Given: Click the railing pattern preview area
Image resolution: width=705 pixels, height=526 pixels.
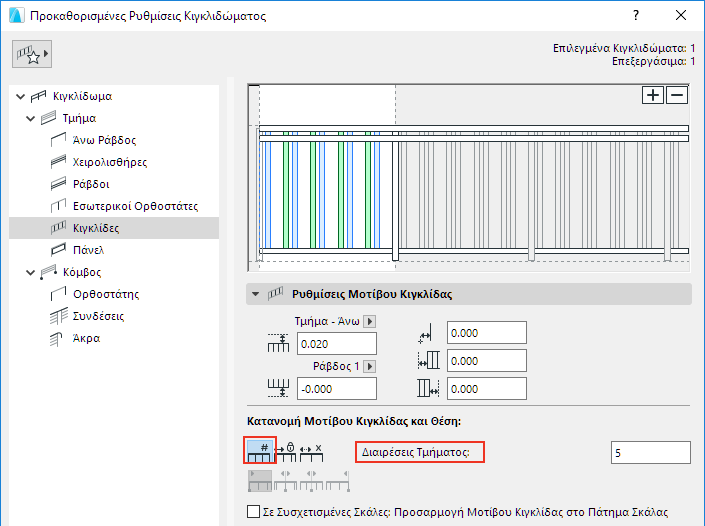Looking at the screenshot, I should [x=469, y=178].
